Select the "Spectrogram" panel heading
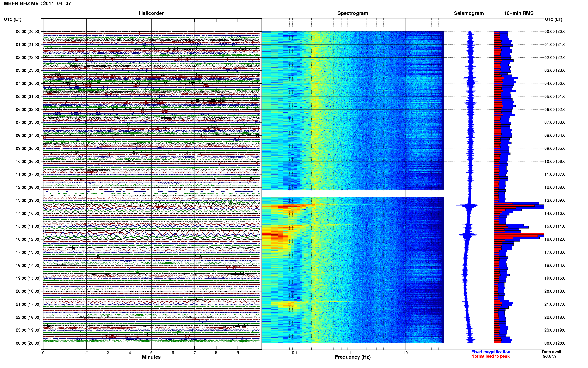This screenshot has height=368, width=588. pos(353,13)
